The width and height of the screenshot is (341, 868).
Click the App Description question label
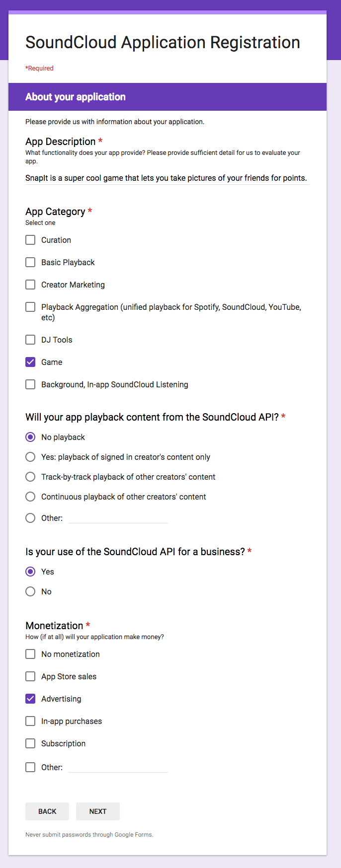pos(64,142)
